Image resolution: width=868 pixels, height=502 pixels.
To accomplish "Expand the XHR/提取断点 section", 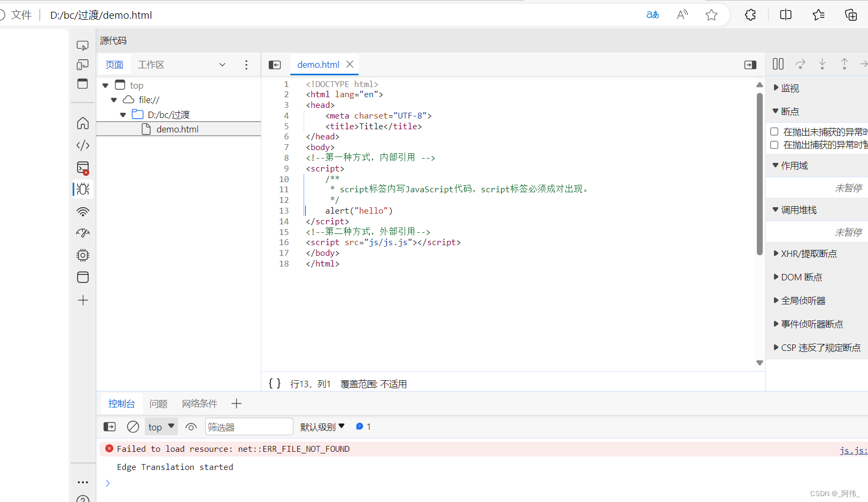I will tap(805, 254).
